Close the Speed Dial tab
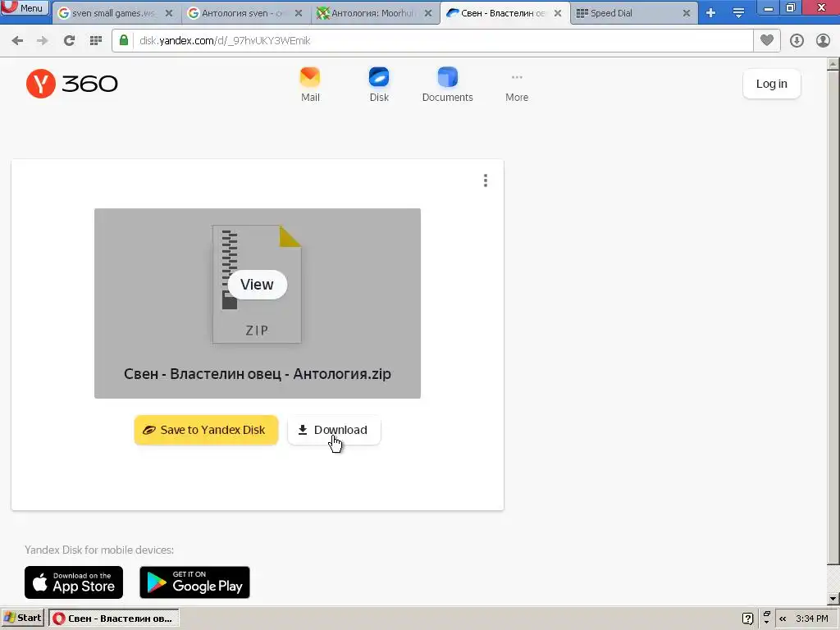840x630 pixels. point(687,13)
